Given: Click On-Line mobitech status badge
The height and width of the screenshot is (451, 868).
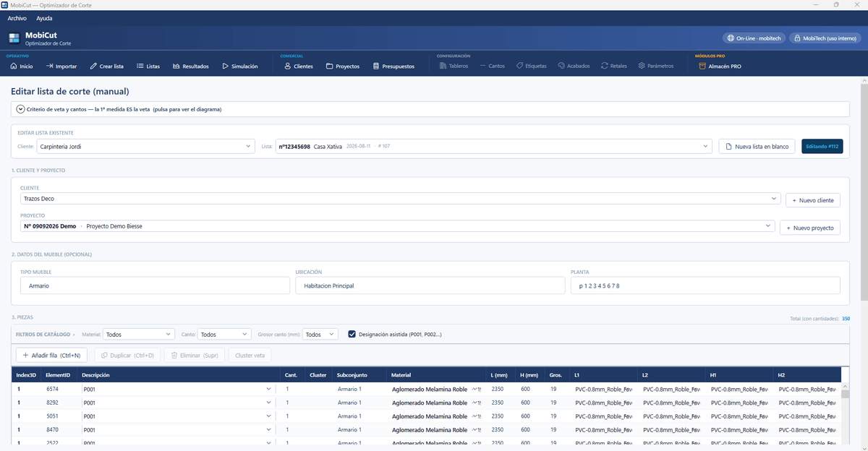Looking at the screenshot, I should coord(754,38).
